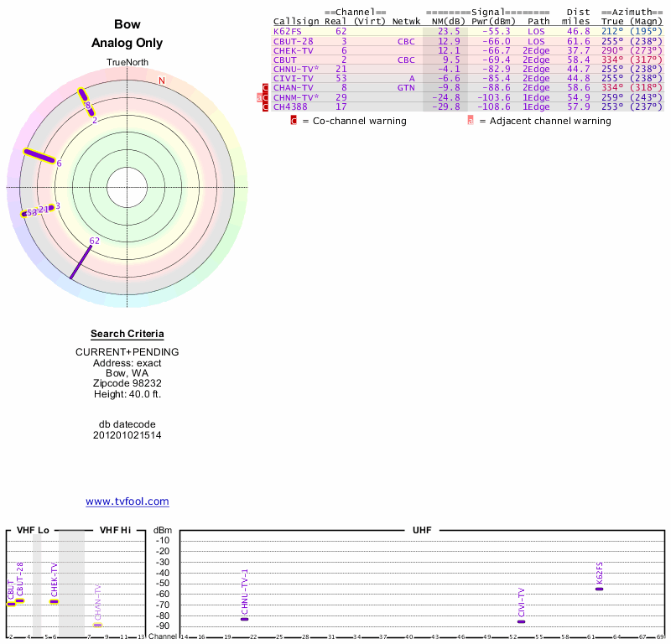Click the red N marker on the radar
671x644 pixels.
coord(162,80)
